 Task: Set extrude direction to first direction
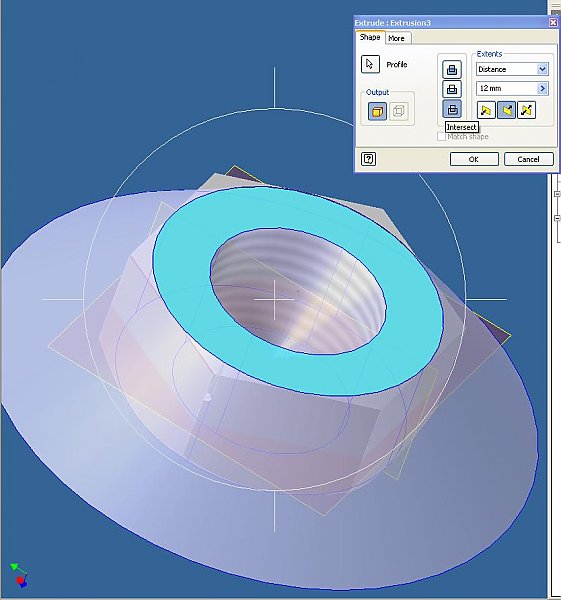[486, 110]
